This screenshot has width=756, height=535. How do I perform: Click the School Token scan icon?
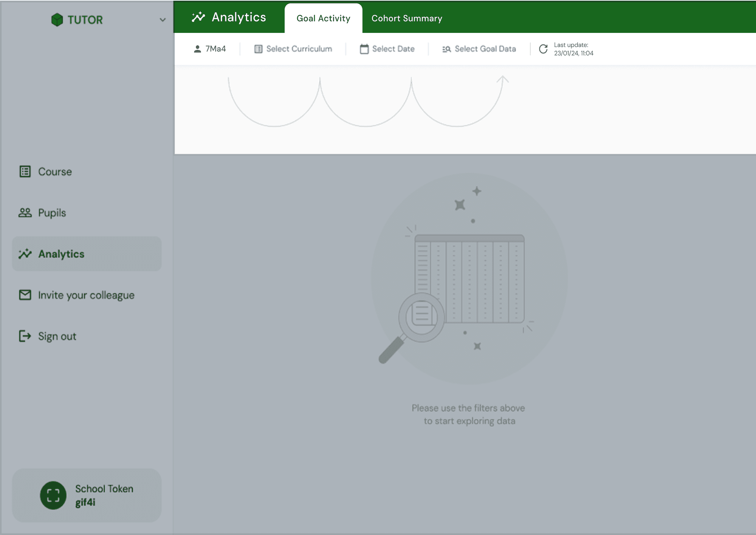(53, 495)
